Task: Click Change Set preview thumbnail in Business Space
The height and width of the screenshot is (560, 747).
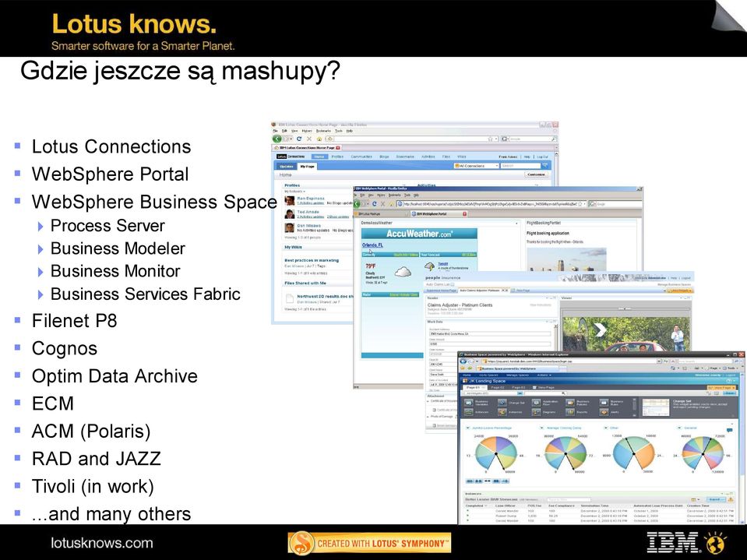Action: coord(656,407)
